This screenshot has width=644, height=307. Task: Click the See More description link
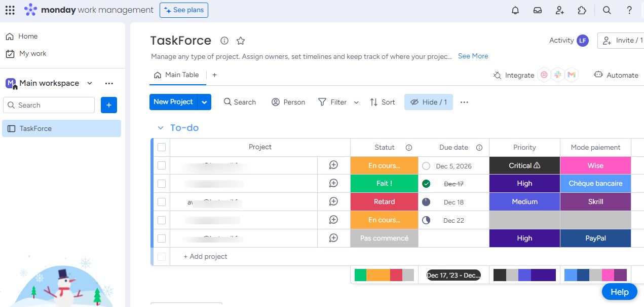pos(473,56)
